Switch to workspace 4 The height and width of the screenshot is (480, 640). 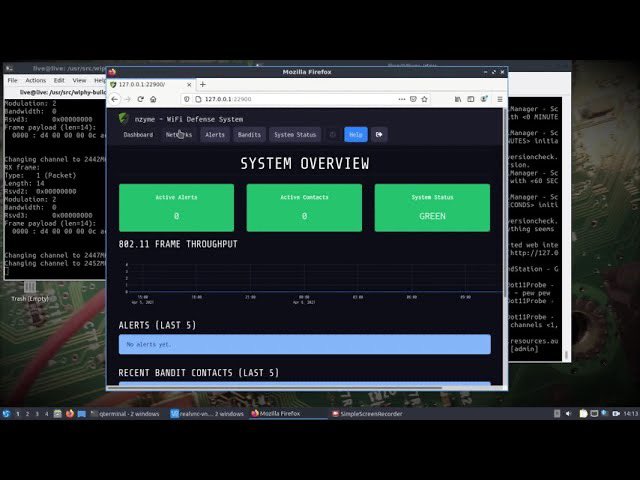click(47, 413)
